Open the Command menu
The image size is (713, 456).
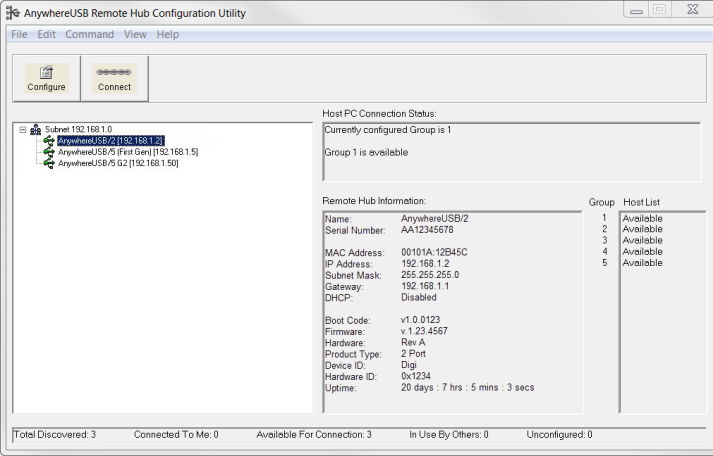point(90,35)
